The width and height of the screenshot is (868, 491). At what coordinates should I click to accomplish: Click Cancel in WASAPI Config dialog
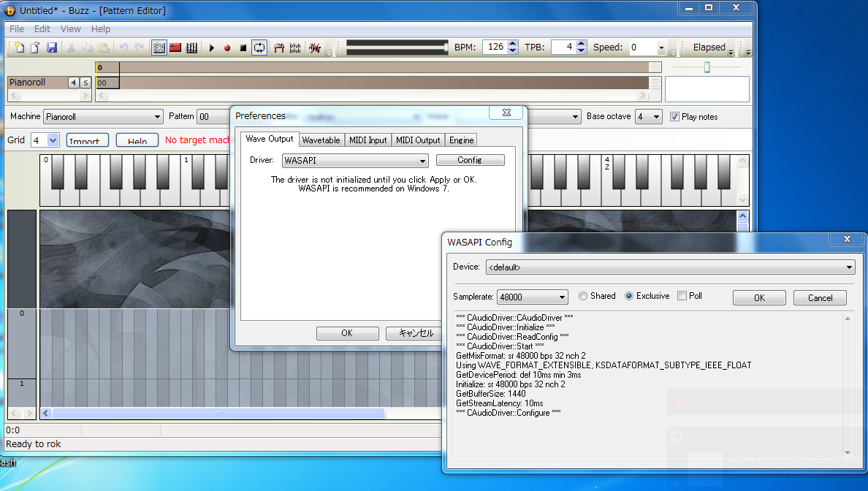click(820, 297)
